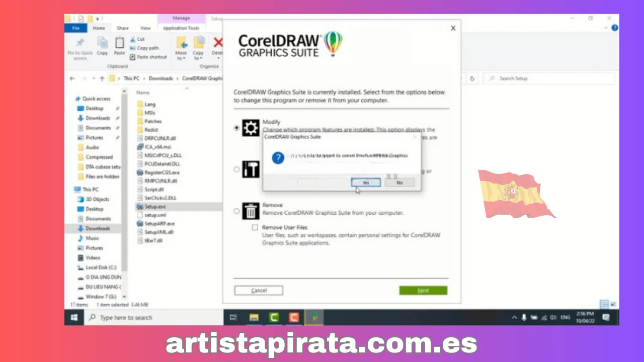Select the setup.xml file
Screen dimensions: 644x362
(155, 215)
